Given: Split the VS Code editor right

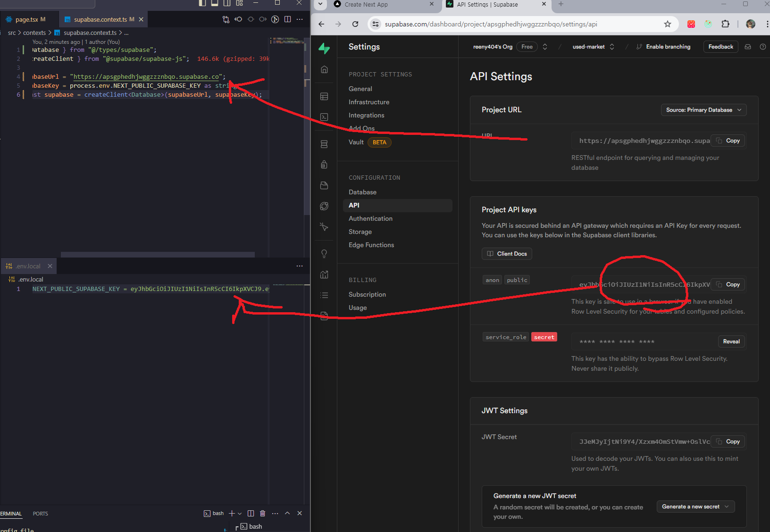Looking at the screenshot, I should pyautogui.click(x=287, y=19).
